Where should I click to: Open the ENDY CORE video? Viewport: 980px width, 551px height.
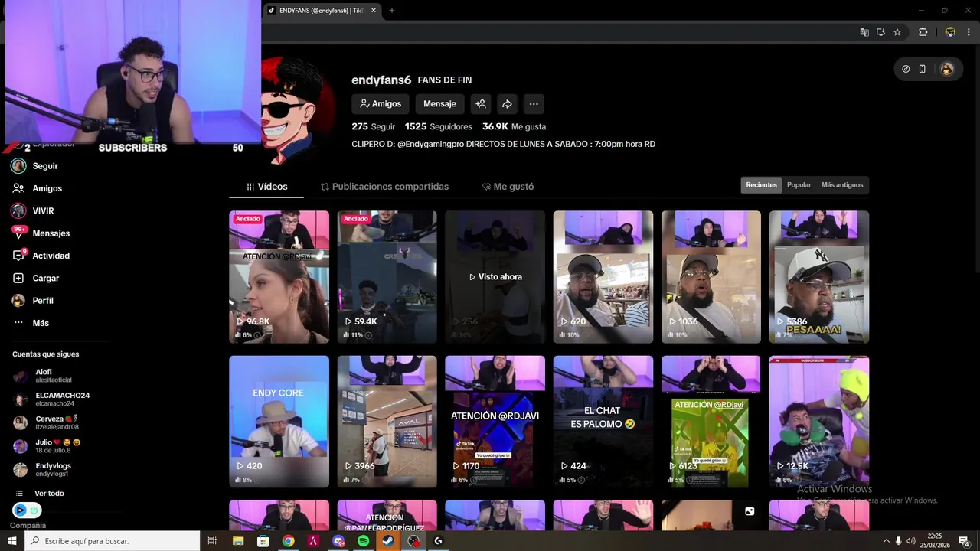coord(279,422)
